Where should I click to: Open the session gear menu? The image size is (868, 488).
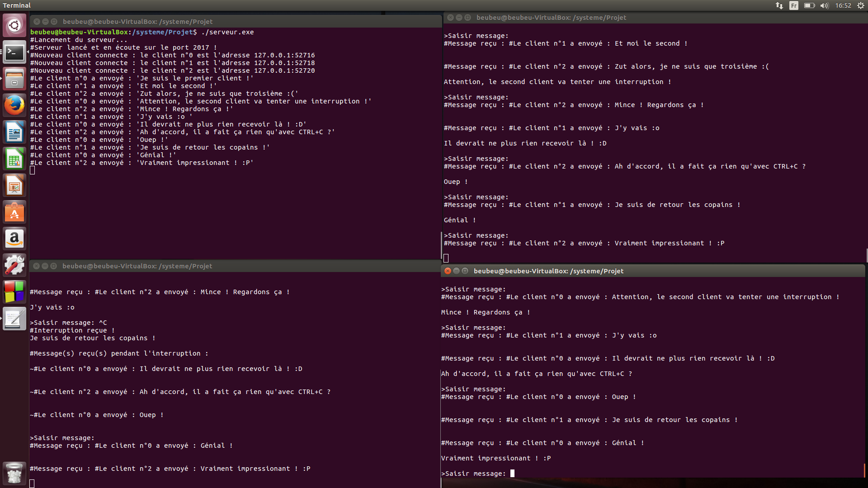coord(861,5)
